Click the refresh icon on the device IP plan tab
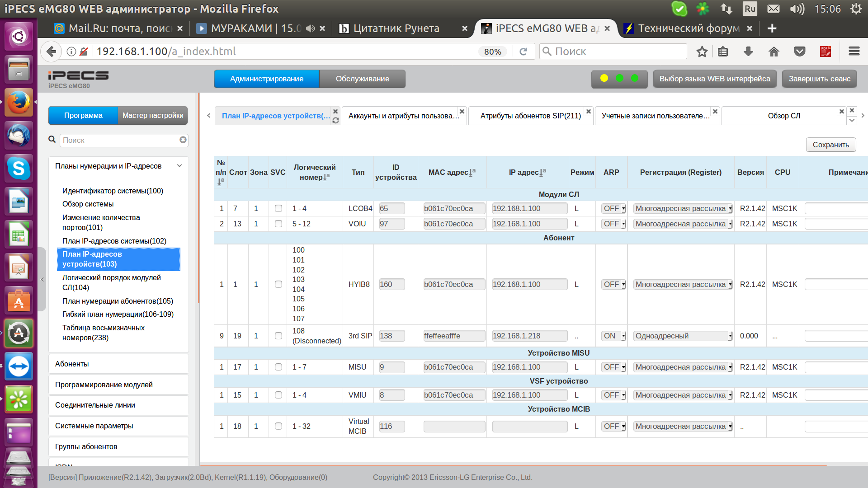The width and height of the screenshot is (868, 488). pos(335,121)
